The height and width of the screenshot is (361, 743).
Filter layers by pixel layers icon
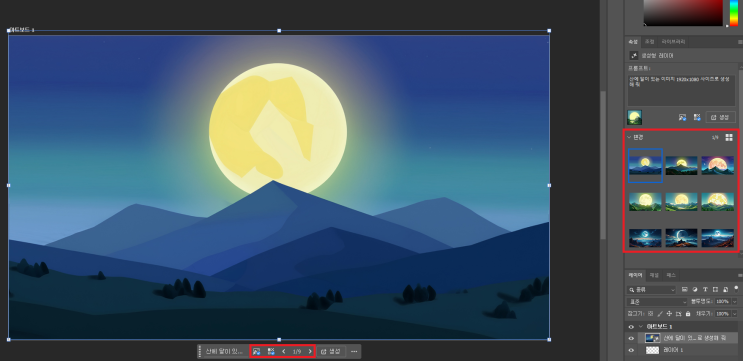point(685,289)
